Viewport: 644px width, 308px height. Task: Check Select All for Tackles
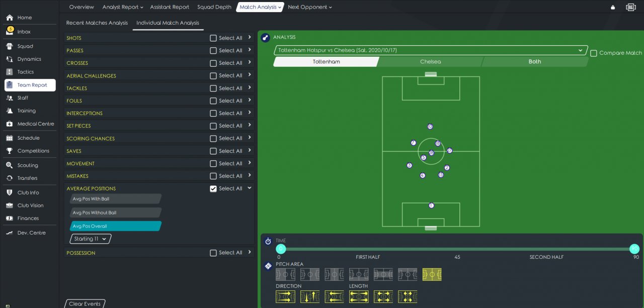[213, 88]
